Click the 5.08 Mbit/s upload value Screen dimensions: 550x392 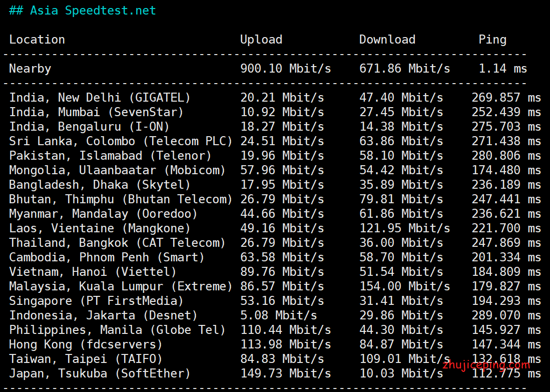click(x=279, y=315)
